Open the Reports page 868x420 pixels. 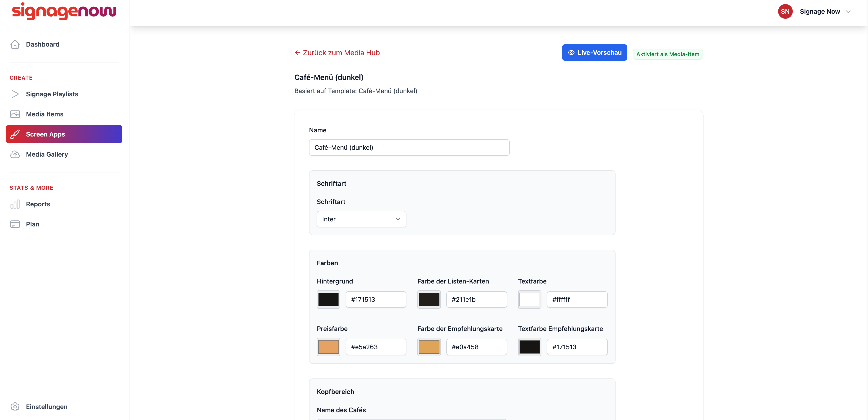pos(64,204)
